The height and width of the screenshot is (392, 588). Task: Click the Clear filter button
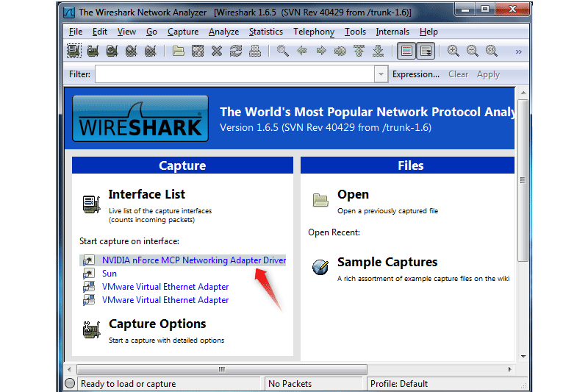[x=458, y=74]
